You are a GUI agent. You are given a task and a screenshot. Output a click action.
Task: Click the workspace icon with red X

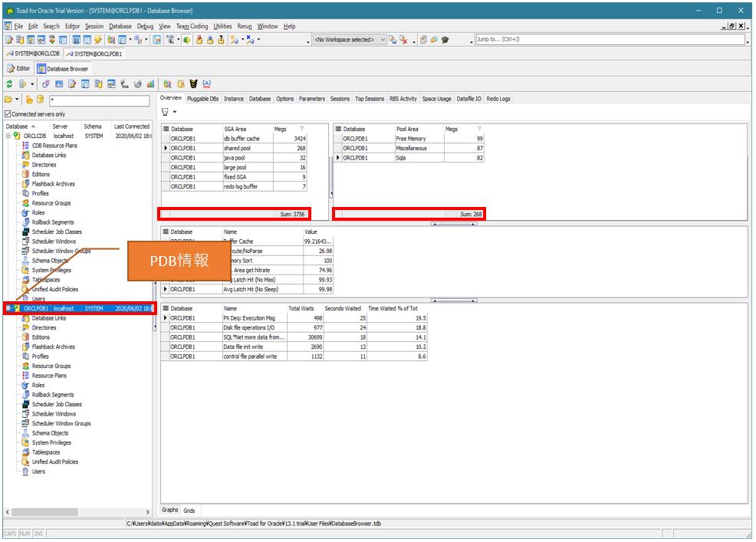[x=403, y=40]
